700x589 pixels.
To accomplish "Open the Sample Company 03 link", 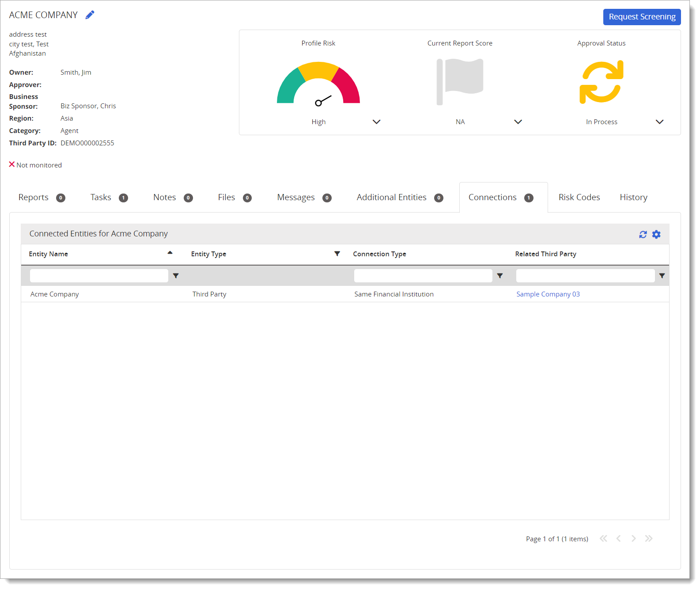I will tap(548, 294).
